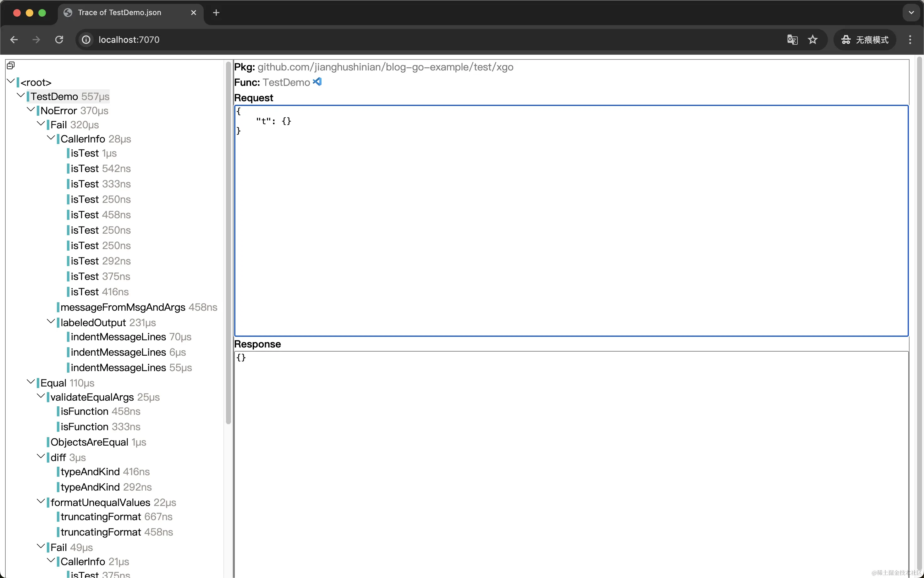
Task: Collapse the validateEqualArgs node
Action: coord(41,396)
